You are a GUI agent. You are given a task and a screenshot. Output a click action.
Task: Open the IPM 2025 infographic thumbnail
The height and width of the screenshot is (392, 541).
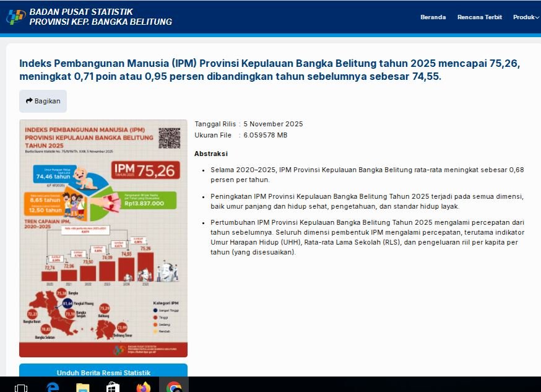[103, 238]
